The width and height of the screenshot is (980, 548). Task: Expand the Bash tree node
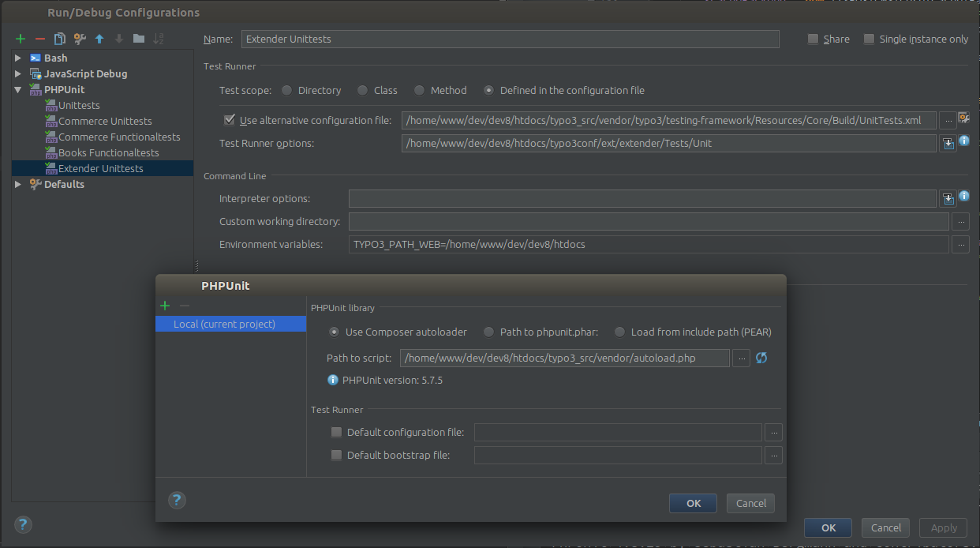point(18,58)
